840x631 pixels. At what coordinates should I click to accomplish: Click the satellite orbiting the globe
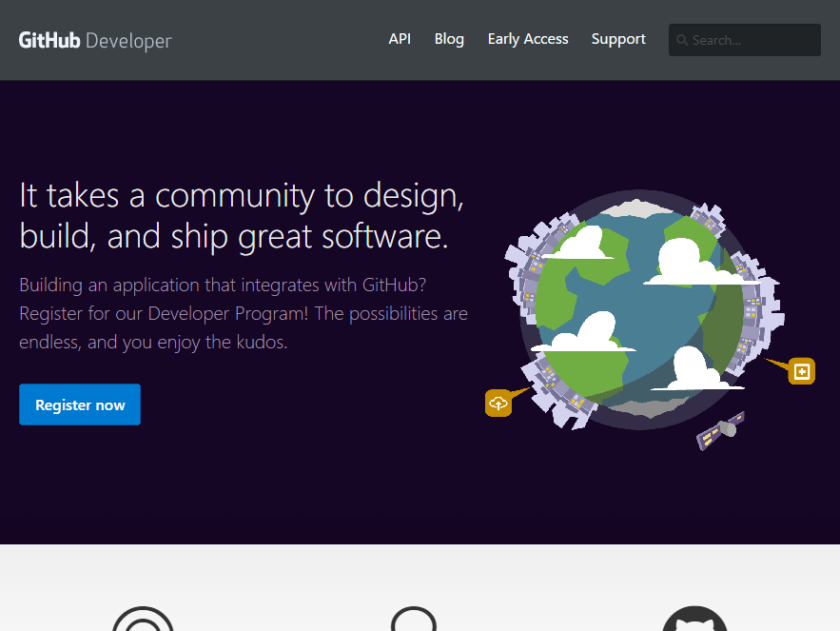[x=721, y=431]
